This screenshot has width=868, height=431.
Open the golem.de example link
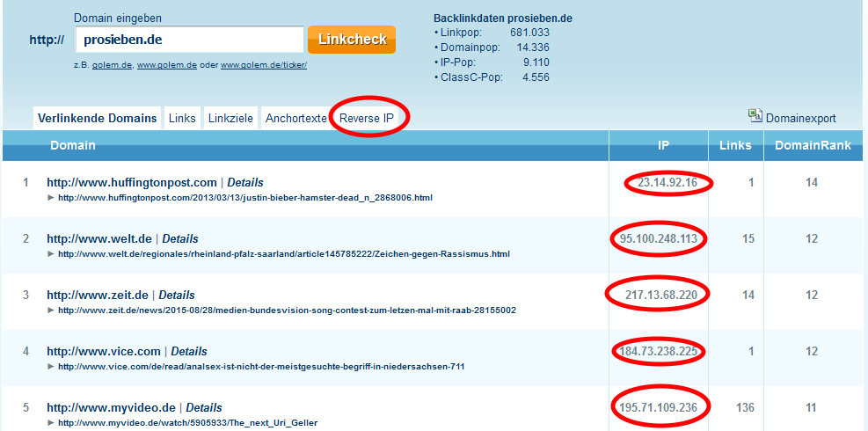112,65
